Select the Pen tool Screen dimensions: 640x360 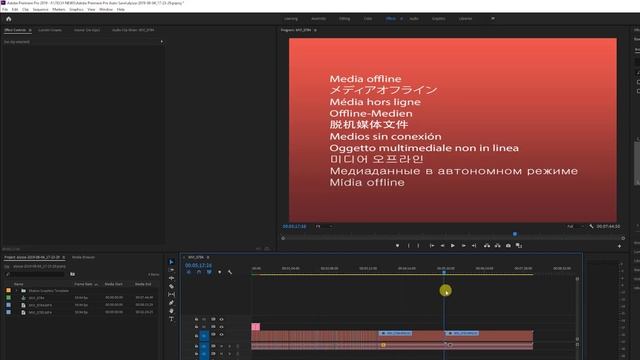coord(171,303)
